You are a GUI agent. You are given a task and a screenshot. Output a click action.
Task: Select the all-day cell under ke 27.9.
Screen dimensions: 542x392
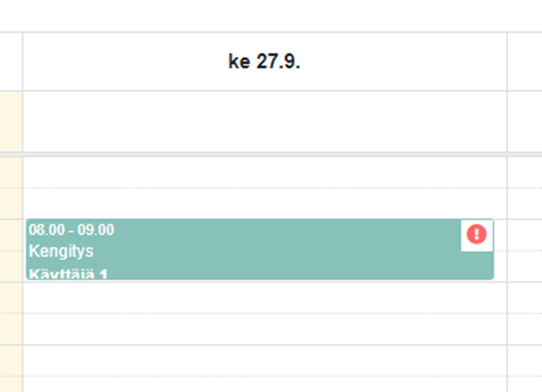(264, 122)
